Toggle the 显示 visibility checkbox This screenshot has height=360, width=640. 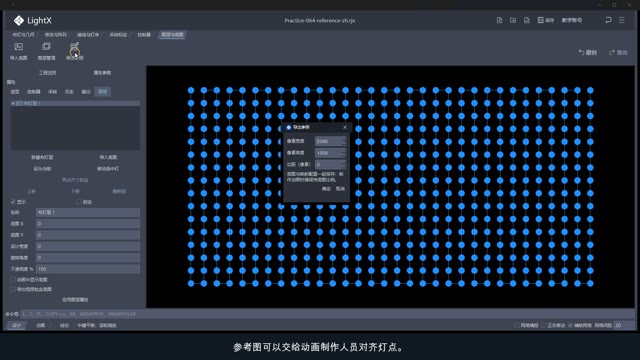click(x=13, y=202)
